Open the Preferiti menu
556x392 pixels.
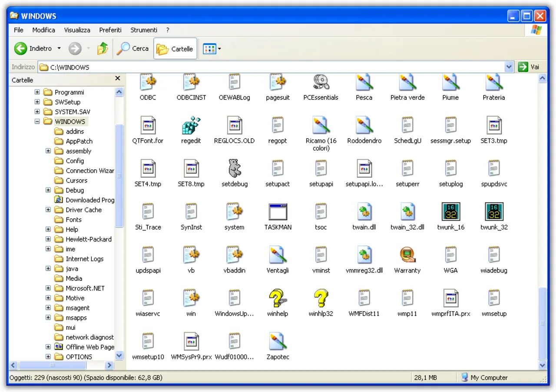(110, 30)
